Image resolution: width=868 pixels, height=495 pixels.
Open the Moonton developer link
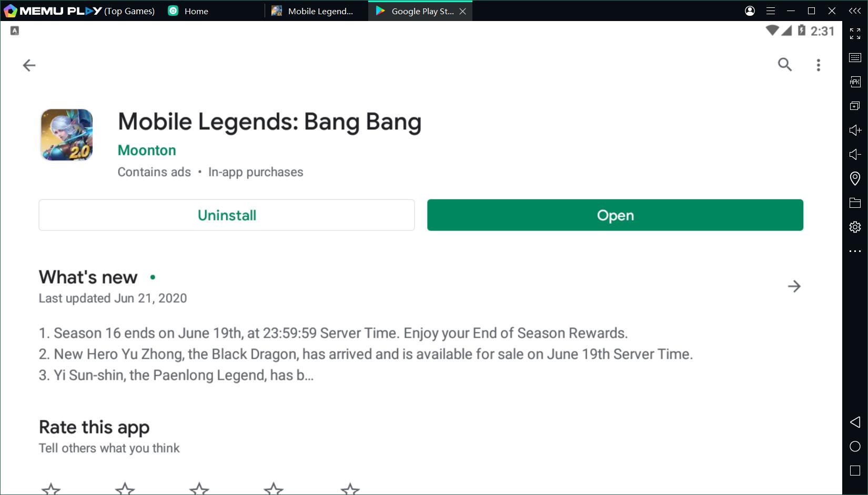pos(147,150)
